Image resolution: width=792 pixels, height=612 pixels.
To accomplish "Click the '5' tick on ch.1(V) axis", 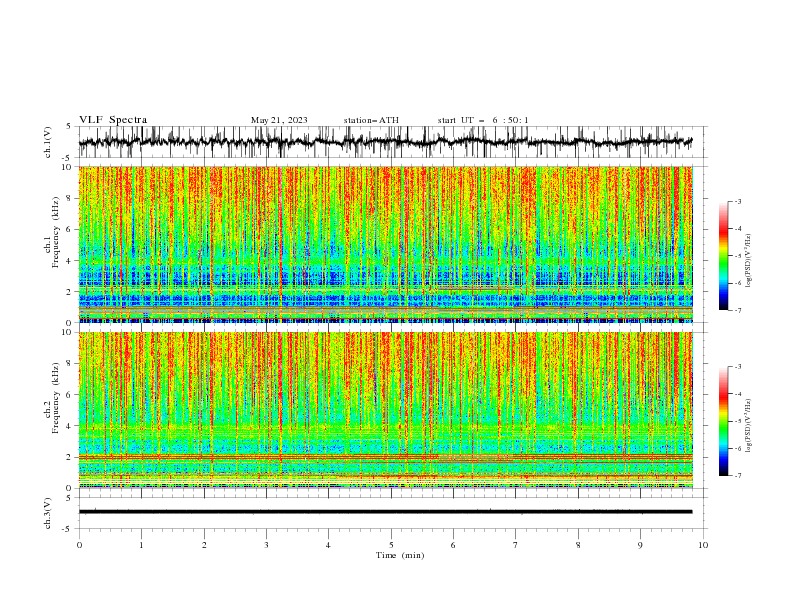I will (x=69, y=126).
